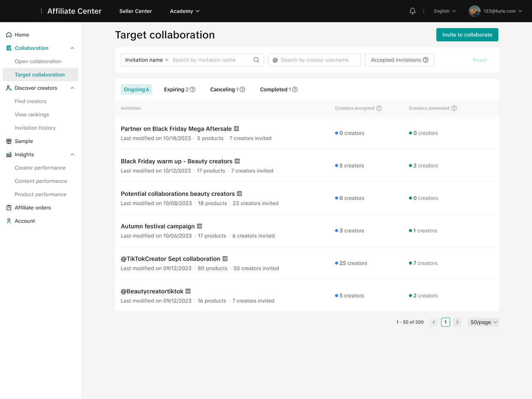
Task: Click help icon next to Creators accepted
Action: 379,108
